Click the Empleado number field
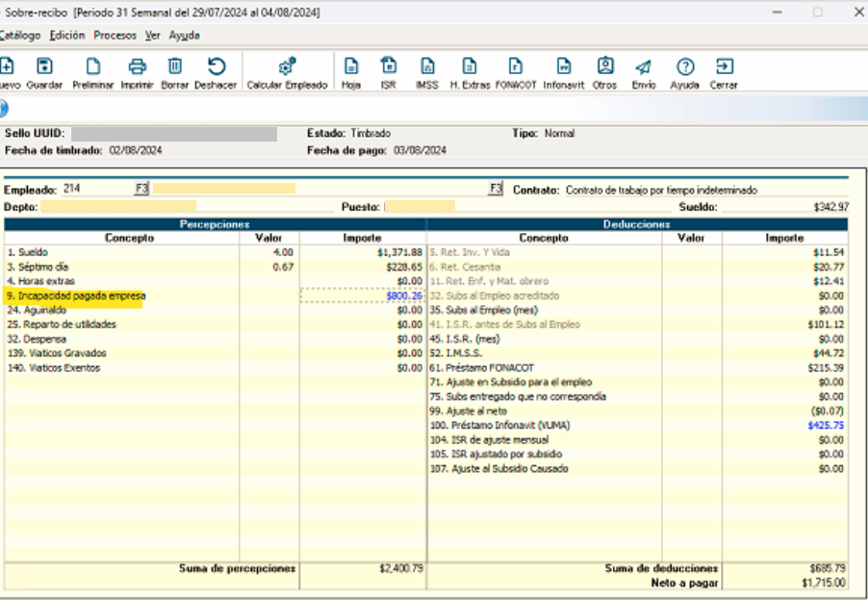Image resolution: width=868 pixels, height=600 pixels. point(96,189)
